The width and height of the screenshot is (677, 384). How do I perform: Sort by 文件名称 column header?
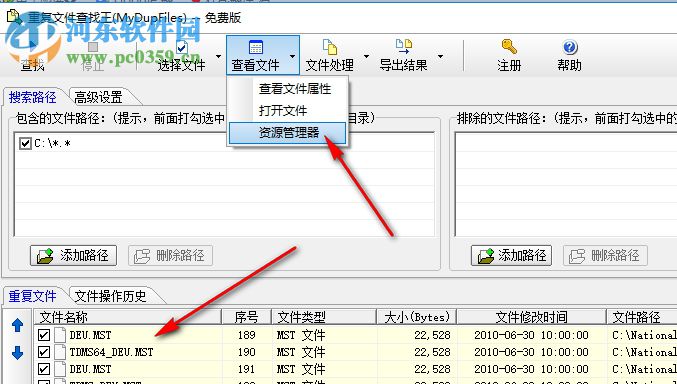click(127, 317)
